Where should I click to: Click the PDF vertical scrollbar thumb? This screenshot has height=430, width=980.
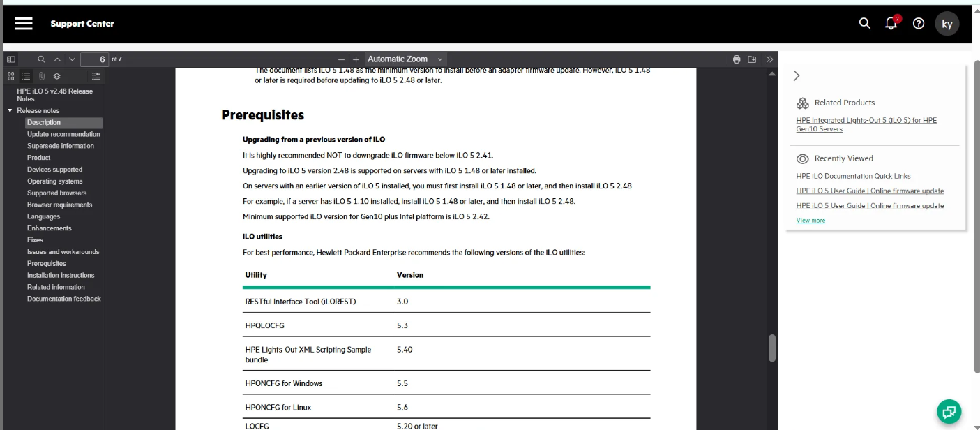[x=772, y=348]
